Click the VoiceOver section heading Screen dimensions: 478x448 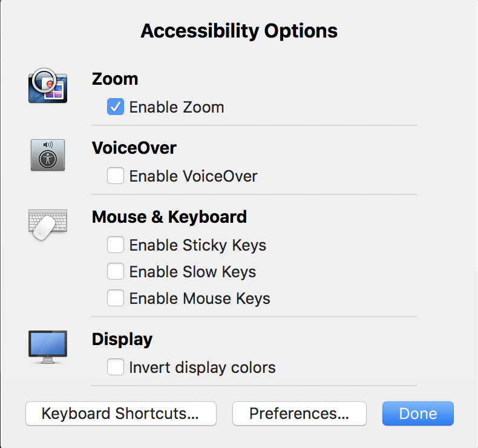(x=134, y=148)
